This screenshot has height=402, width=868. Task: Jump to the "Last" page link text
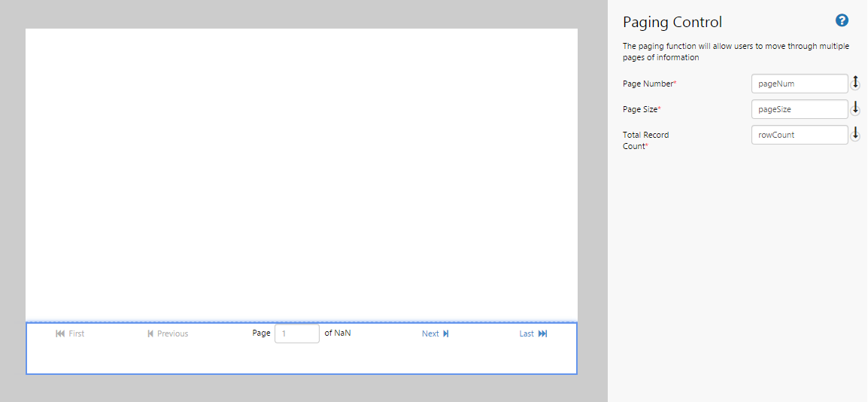pyautogui.click(x=527, y=333)
